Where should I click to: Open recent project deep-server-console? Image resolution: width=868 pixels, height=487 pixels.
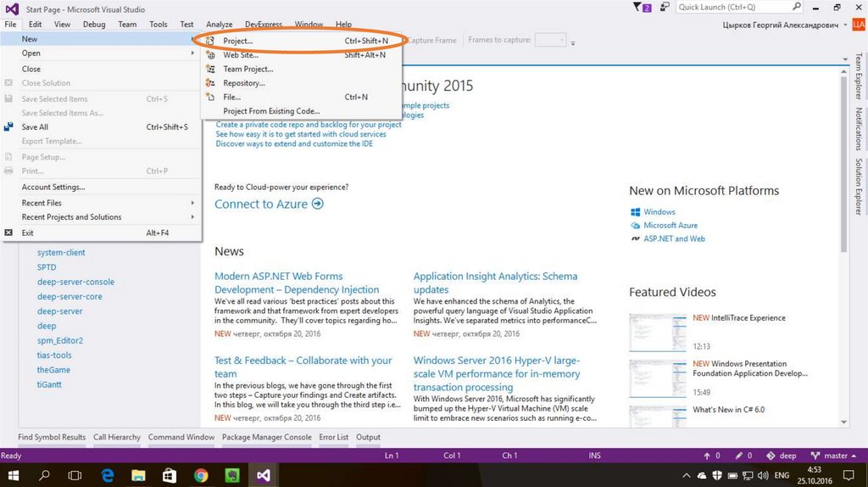(75, 282)
